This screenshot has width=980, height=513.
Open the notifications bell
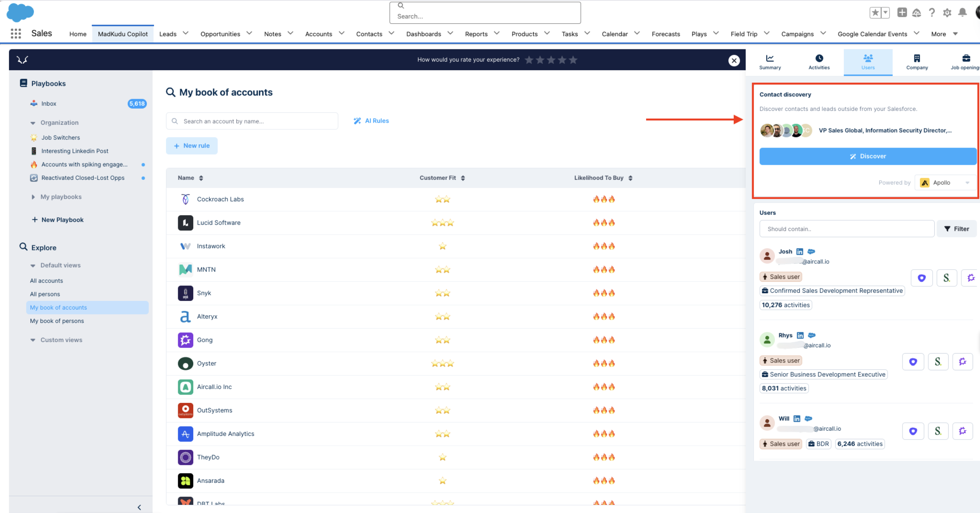click(962, 13)
